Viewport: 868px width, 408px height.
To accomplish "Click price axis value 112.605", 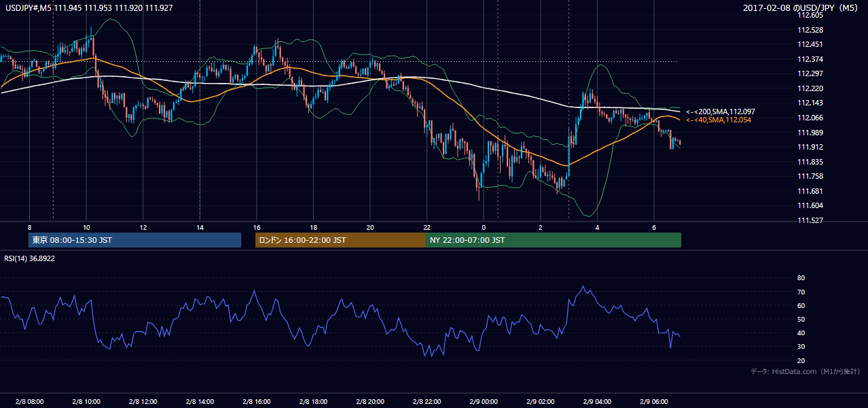I will point(809,15).
